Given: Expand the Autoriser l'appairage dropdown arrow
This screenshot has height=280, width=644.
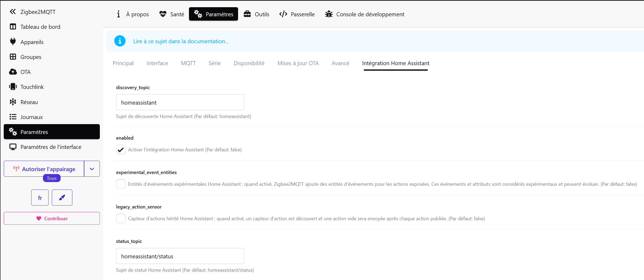Looking at the screenshot, I should click(x=92, y=169).
